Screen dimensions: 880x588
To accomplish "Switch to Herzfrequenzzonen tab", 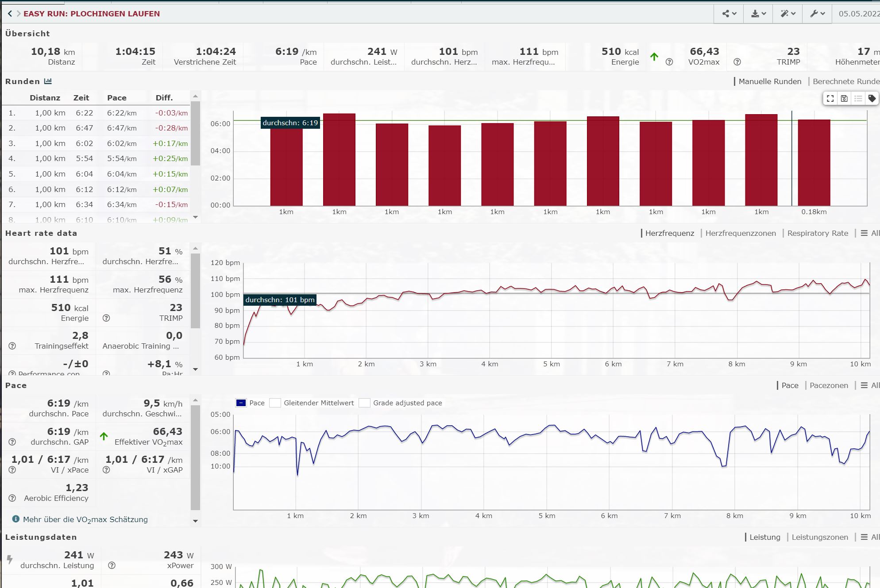I will click(x=740, y=233).
